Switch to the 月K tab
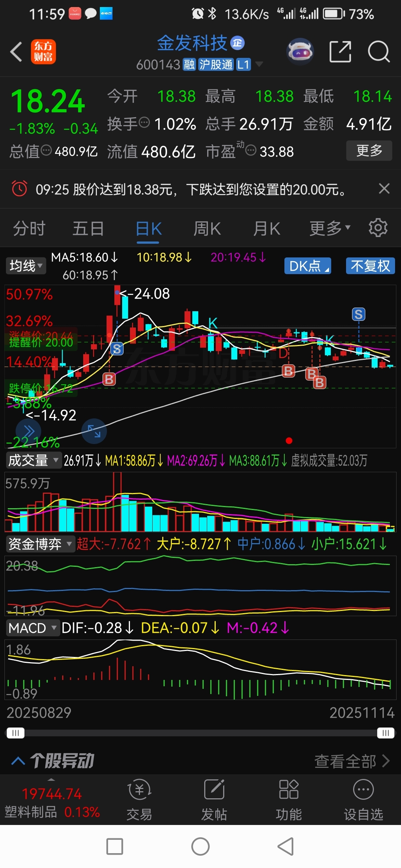 tap(267, 228)
